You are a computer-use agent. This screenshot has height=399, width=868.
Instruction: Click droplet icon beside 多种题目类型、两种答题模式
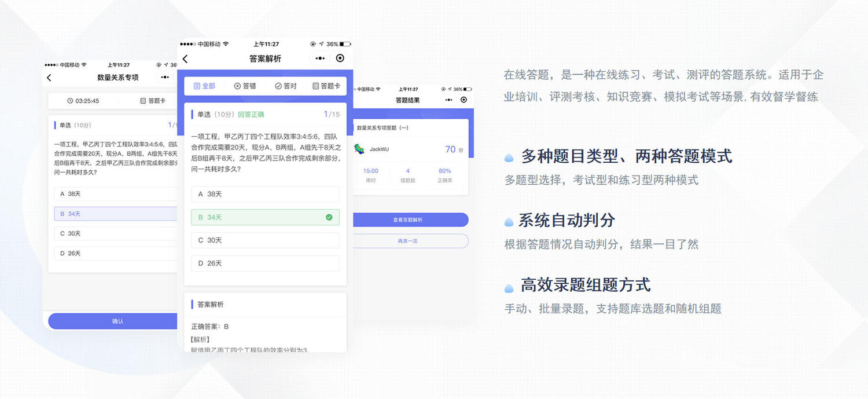pos(509,158)
